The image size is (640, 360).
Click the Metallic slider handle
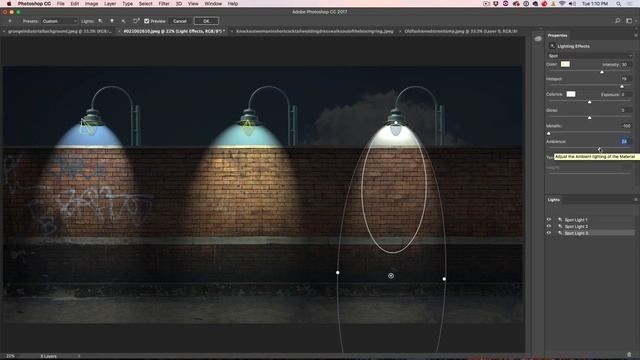(549, 133)
